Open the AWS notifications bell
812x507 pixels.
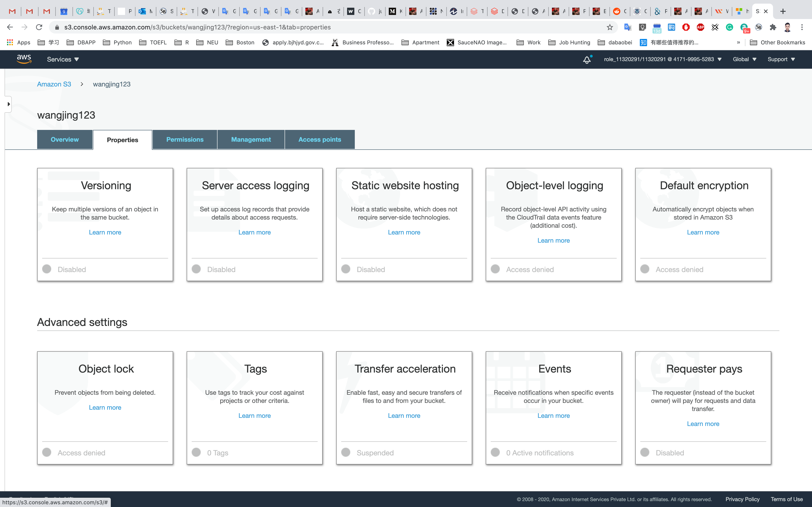[x=587, y=60]
